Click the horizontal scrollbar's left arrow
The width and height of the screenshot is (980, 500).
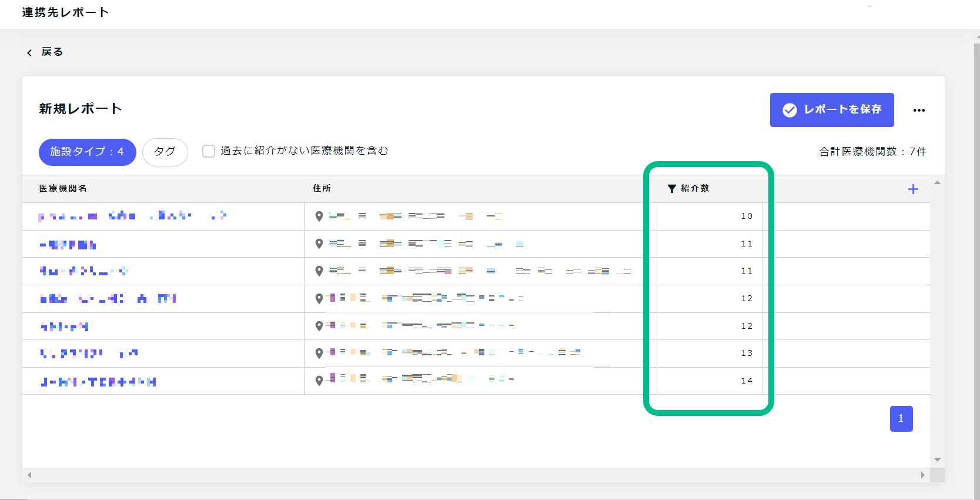pos(29,475)
